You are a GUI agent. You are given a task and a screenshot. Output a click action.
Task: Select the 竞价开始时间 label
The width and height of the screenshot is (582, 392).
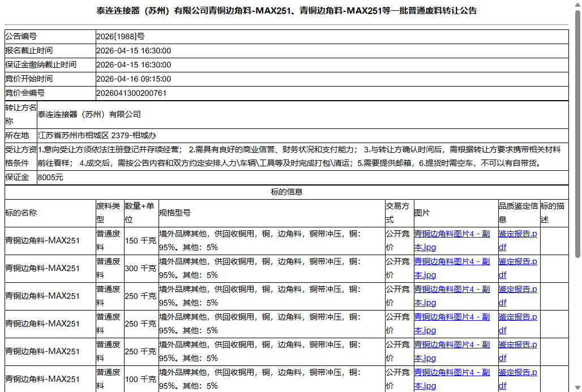pyautogui.click(x=29, y=79)
